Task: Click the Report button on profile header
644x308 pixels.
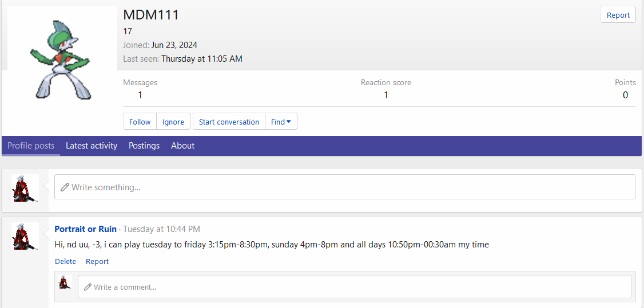Action: coord(618,15)
